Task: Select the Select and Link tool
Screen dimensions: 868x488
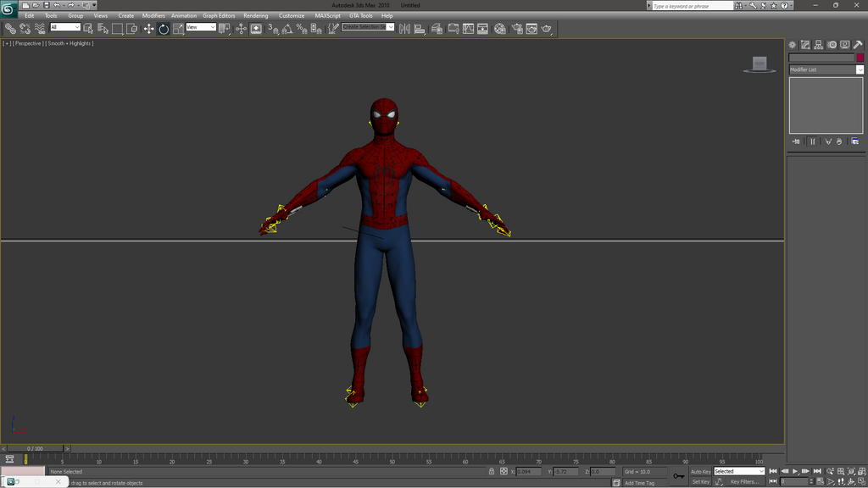Action: 10,29
